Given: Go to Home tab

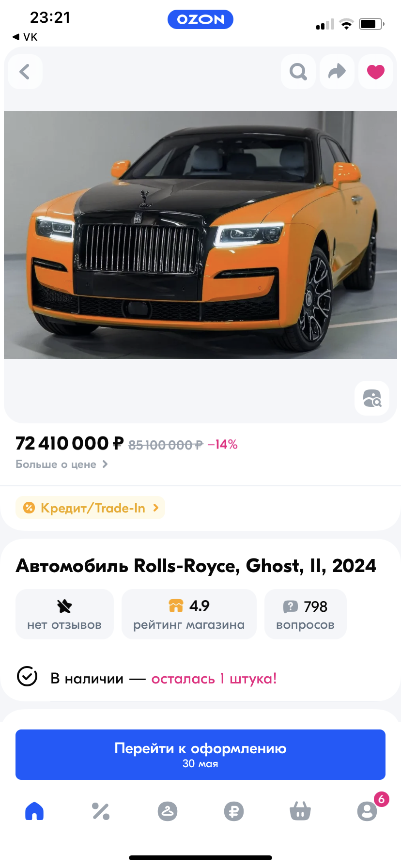Looking at the screenshot, I should click(x=34, y=811).
